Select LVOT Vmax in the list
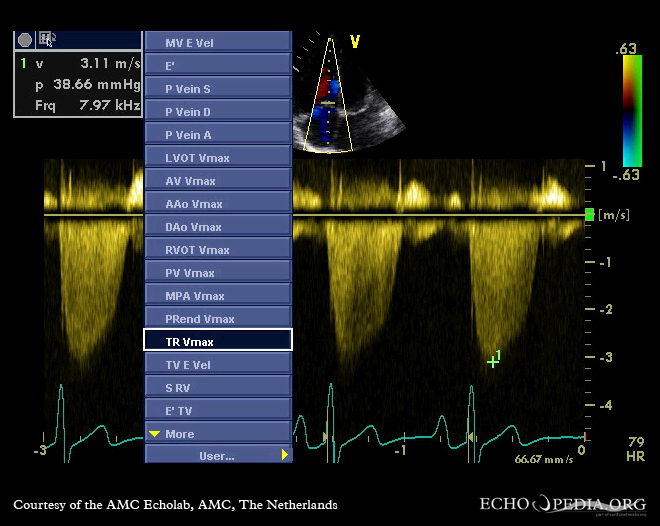Screen dimensions: 660x526 [218, 158]
